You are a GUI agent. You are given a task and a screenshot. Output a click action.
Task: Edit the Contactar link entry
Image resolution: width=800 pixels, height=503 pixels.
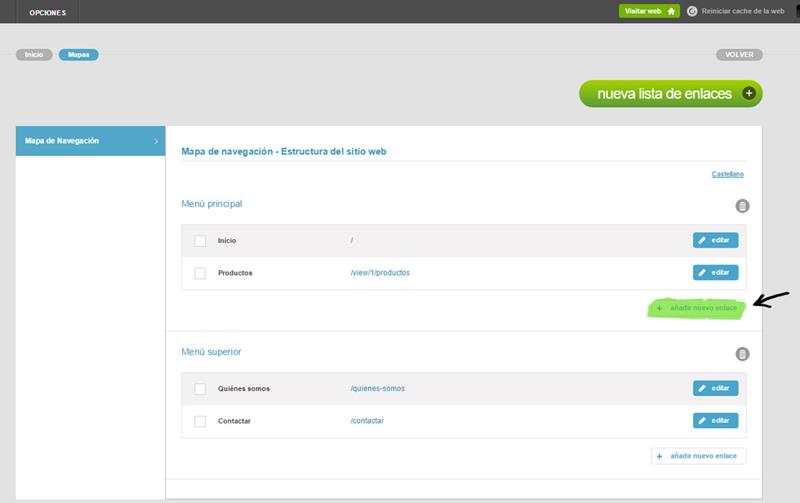[715, 420]
